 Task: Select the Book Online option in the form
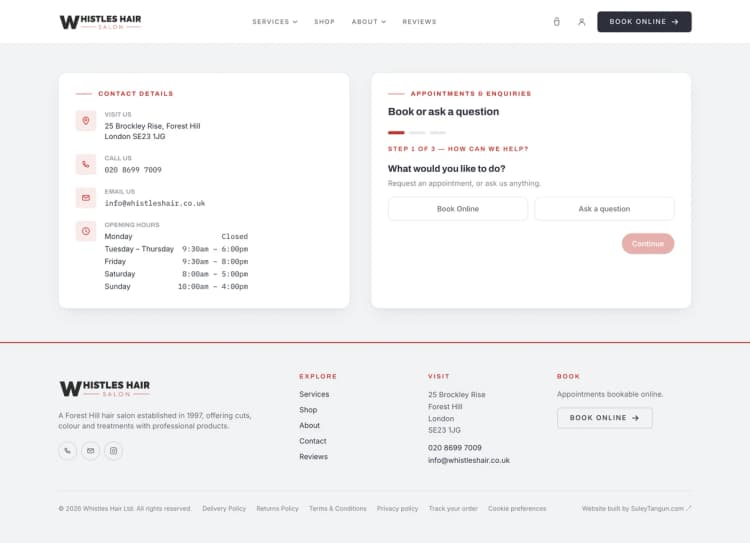[x=458, y=209]
